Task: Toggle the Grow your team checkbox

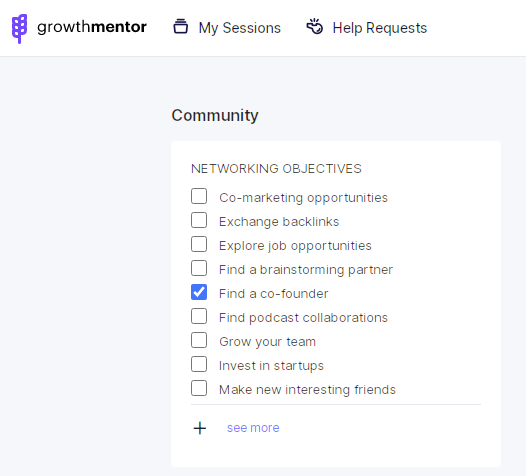Action: pos(199,340)
